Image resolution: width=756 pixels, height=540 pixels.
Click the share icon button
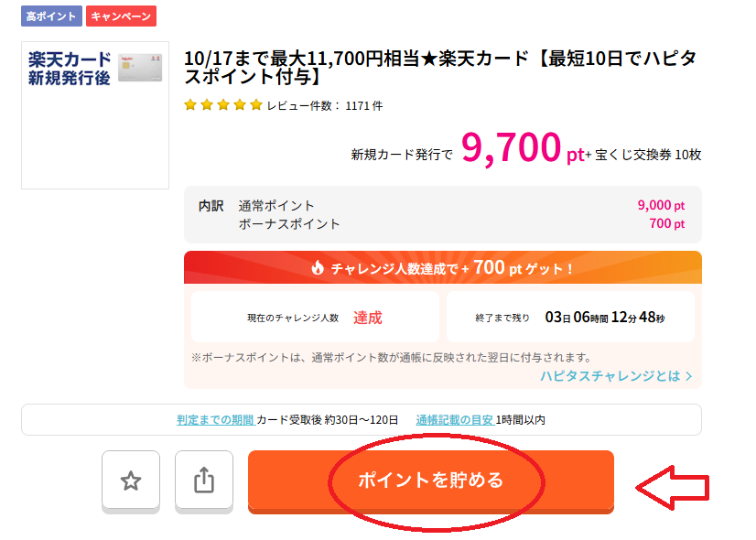click(x=204, y=480)
